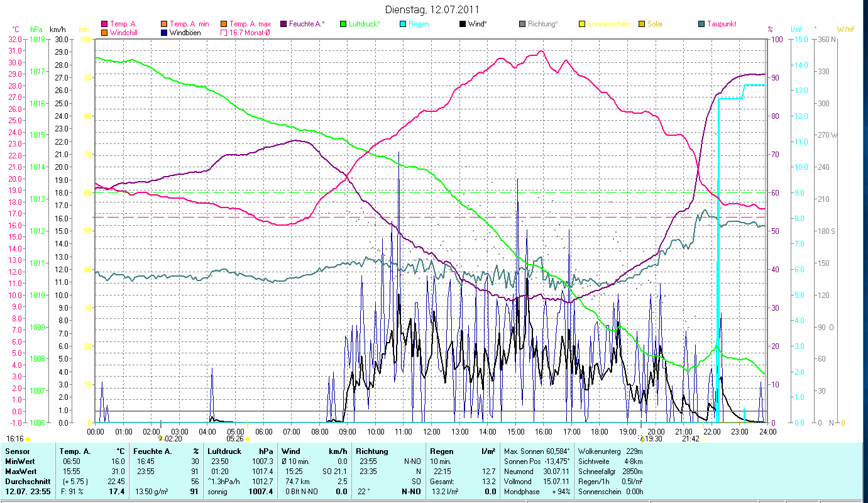Click the sunset marker at 21:42

click(x=702, y=438)
